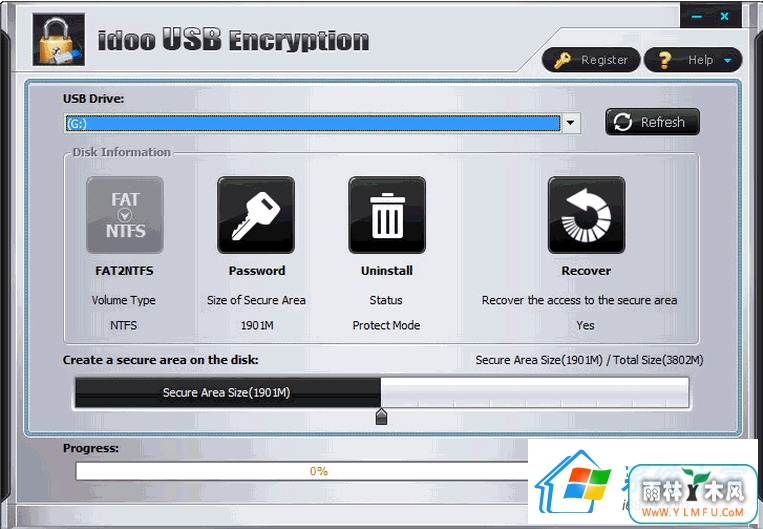
Task: Click the 'Volume Type' label
Action: [124, 300]
